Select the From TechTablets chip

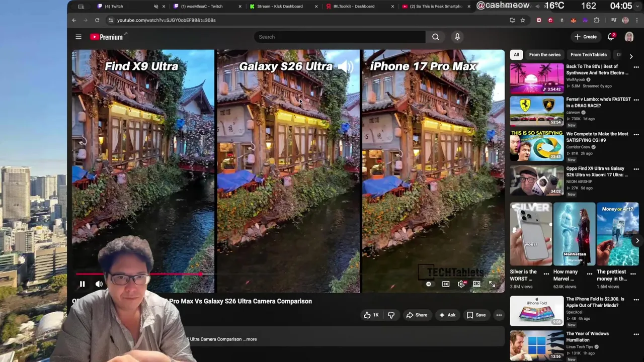[588, 55]
